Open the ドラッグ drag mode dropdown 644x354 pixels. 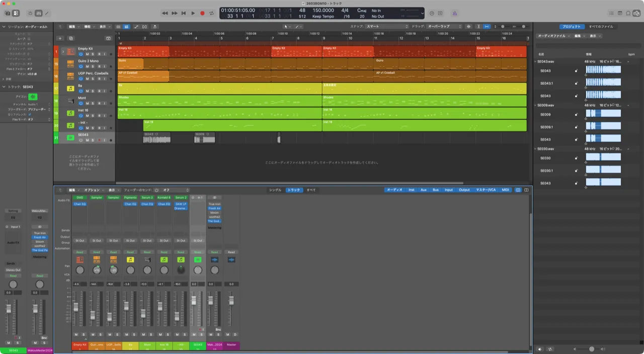click(x=444, y=26)
